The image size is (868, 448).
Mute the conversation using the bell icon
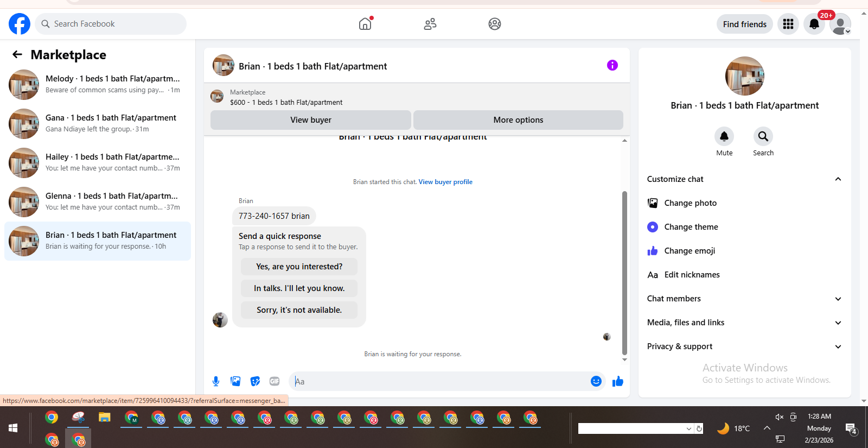[724, 136]
